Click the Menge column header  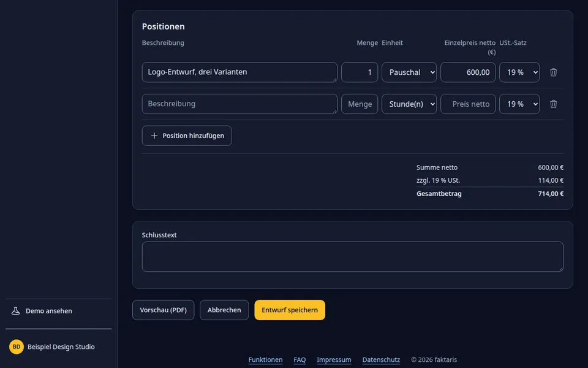click(x=367, y=43)
